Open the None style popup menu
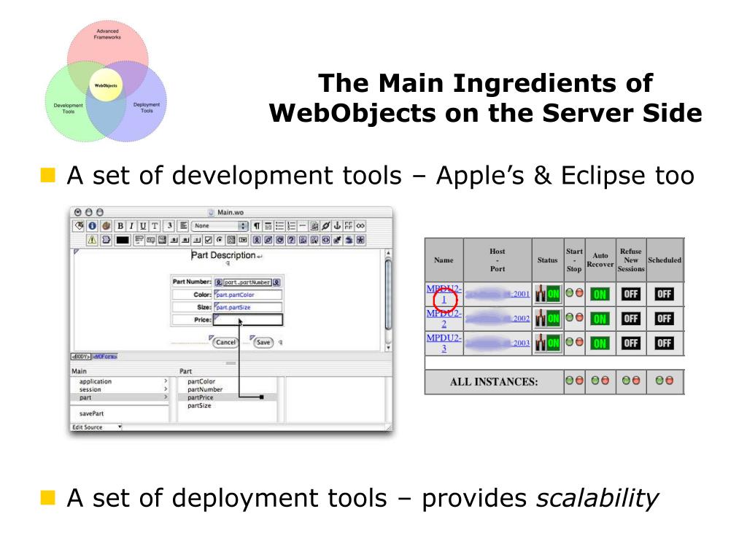 click(220, 226)
